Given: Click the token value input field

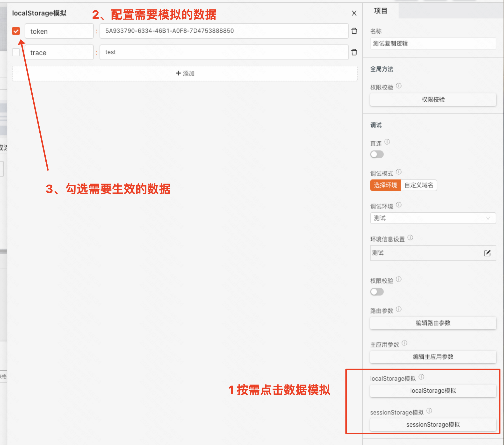Looking at the screenshot, I should coord(224,31).
